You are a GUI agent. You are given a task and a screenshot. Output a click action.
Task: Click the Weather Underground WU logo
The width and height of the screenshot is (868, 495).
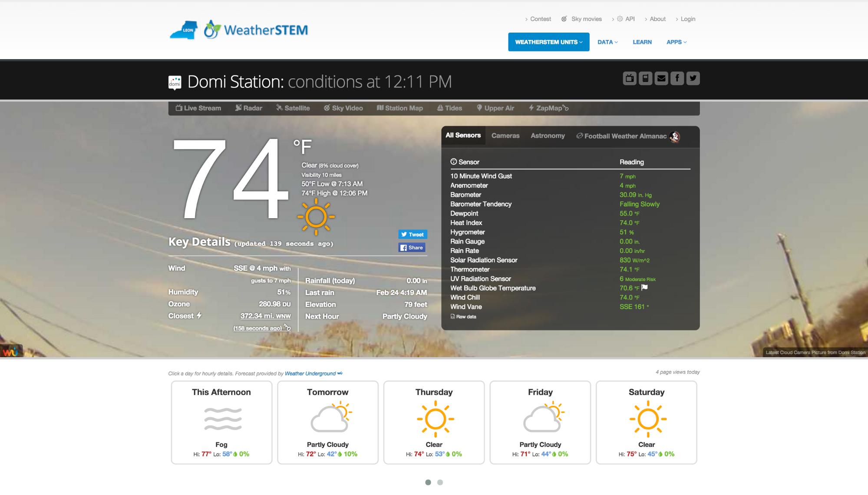pos(11,351)
